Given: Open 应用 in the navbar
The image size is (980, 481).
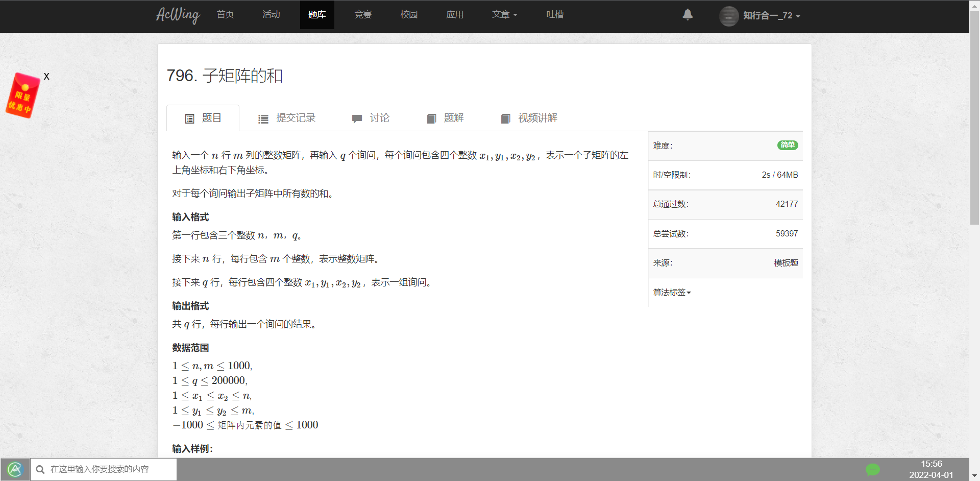Looking at the screenshot, I should click(x=455, y=15).
